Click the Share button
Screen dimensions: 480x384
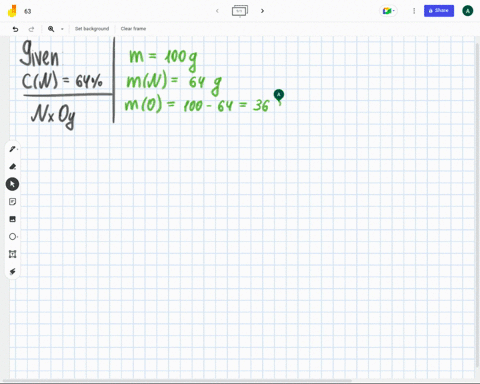tap(439, 11)
